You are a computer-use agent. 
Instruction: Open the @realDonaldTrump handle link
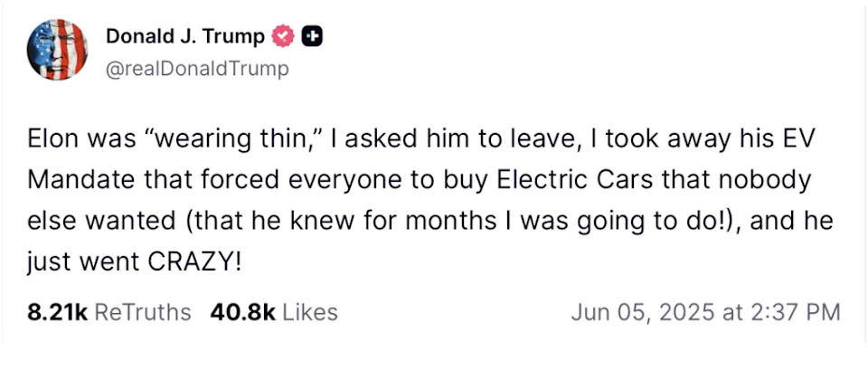[x=198, y=69]
